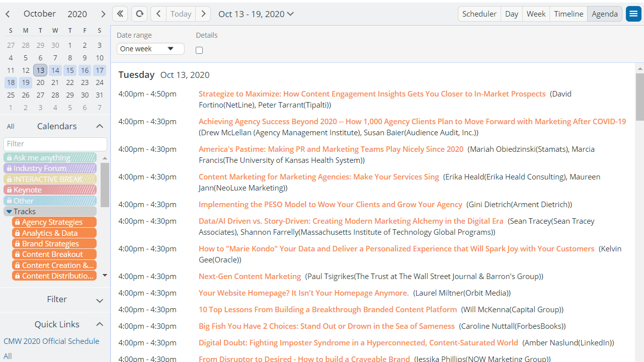Toggle the Agency Strategies track calendar
644x362 pixels.
tap(54, 222)
